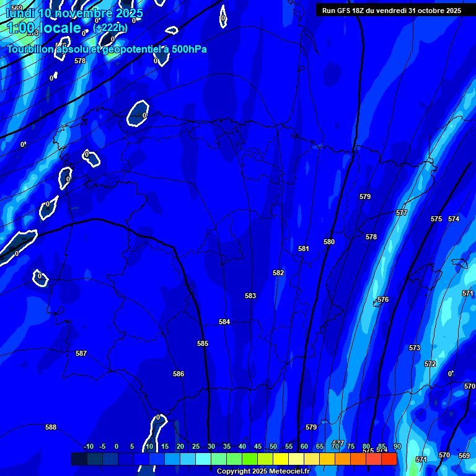Click the 586 isohypse label

tap(178, 374)
